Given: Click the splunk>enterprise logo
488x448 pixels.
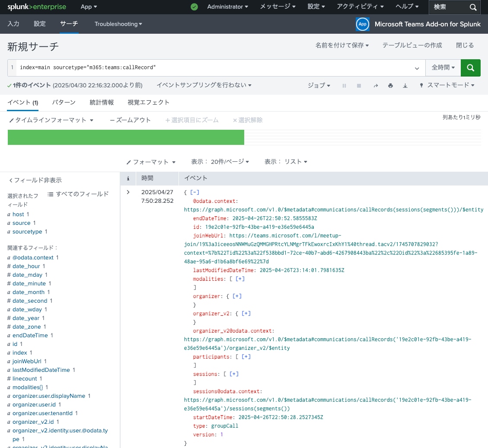Looking at the screenshot, I should [x=37, y=7].
